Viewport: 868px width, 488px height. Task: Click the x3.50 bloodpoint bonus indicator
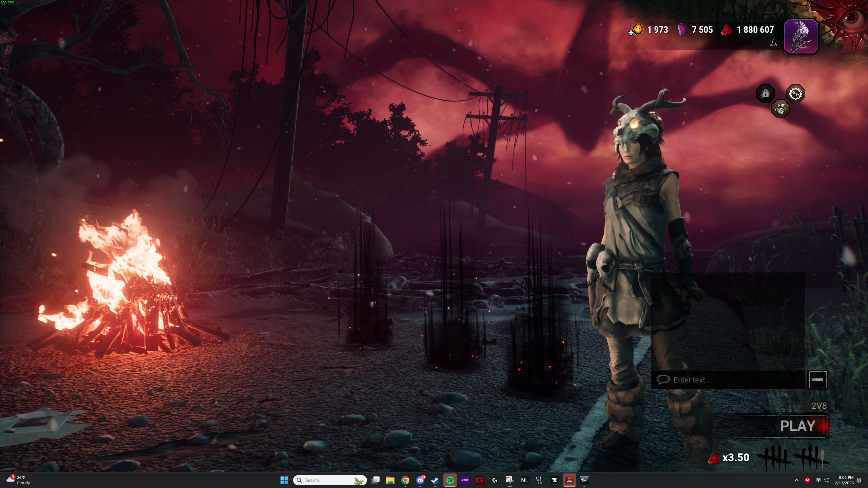coord(729,457)
